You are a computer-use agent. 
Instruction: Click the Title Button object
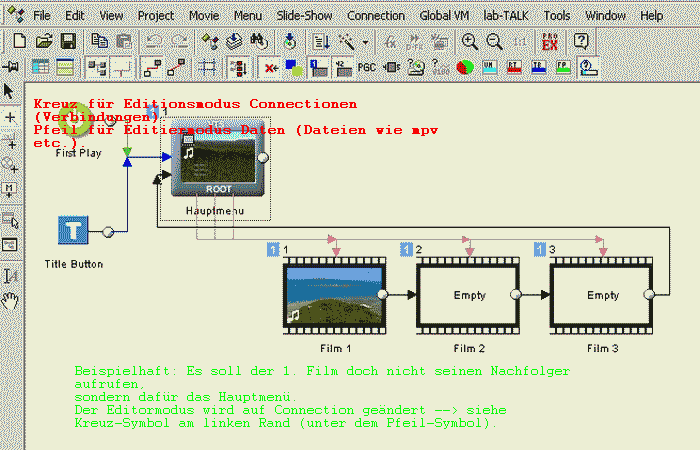pos(74,231)
